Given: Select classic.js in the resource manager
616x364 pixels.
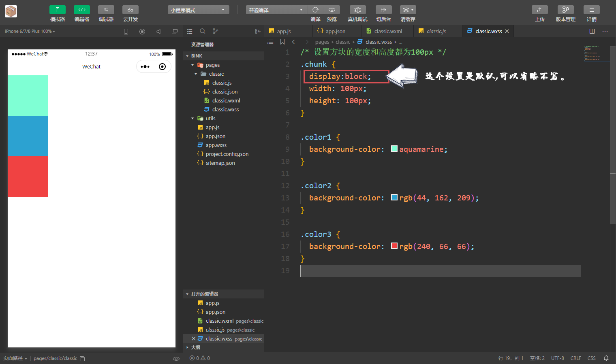Looking at the screenshot, I should point(221,83).
